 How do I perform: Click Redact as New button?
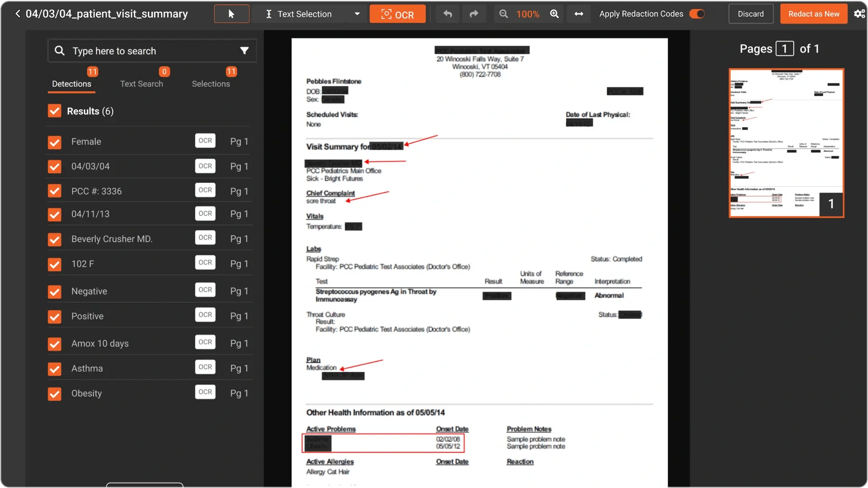tap(814, 14)
